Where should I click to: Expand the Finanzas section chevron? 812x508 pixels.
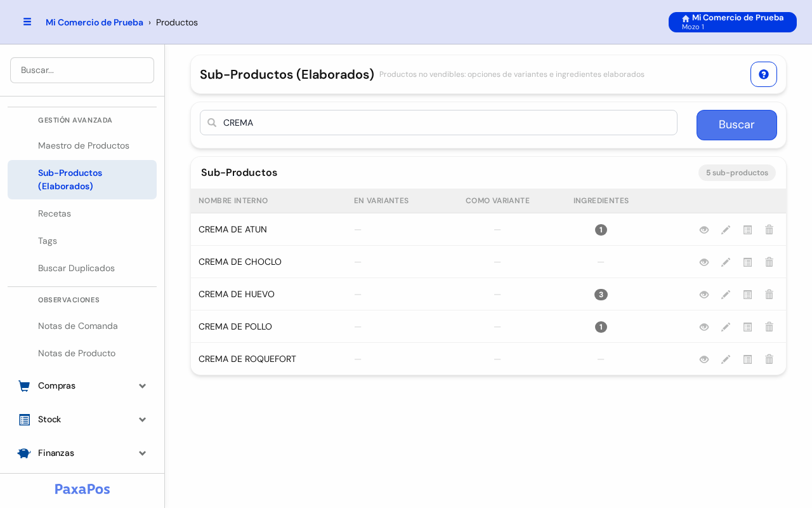pos(142,453)
